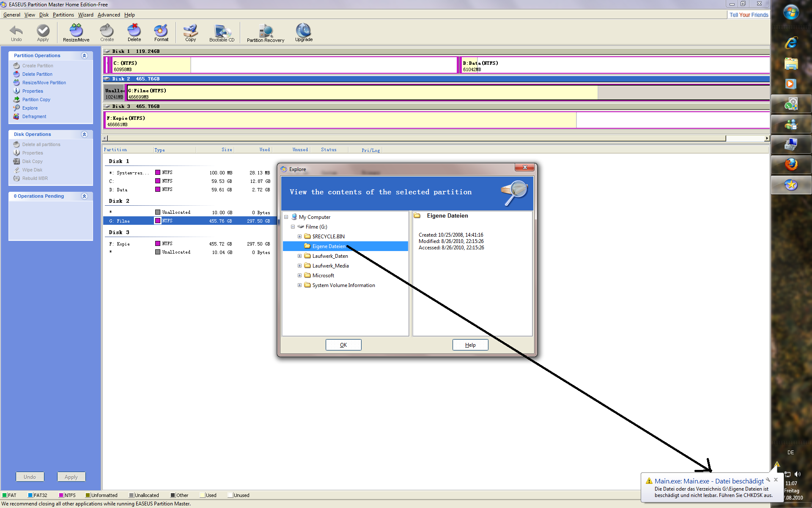Launch Firefox from the taskbar

pyautogui.click(x=791, y=164)
